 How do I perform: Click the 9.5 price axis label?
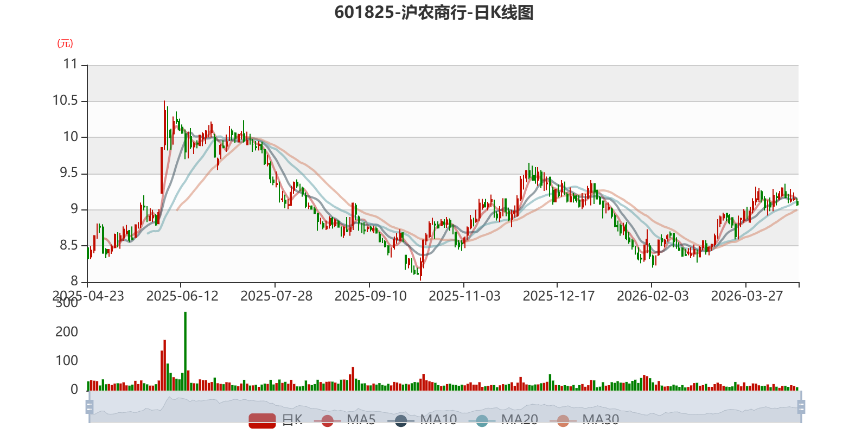[x=69, y=174]
